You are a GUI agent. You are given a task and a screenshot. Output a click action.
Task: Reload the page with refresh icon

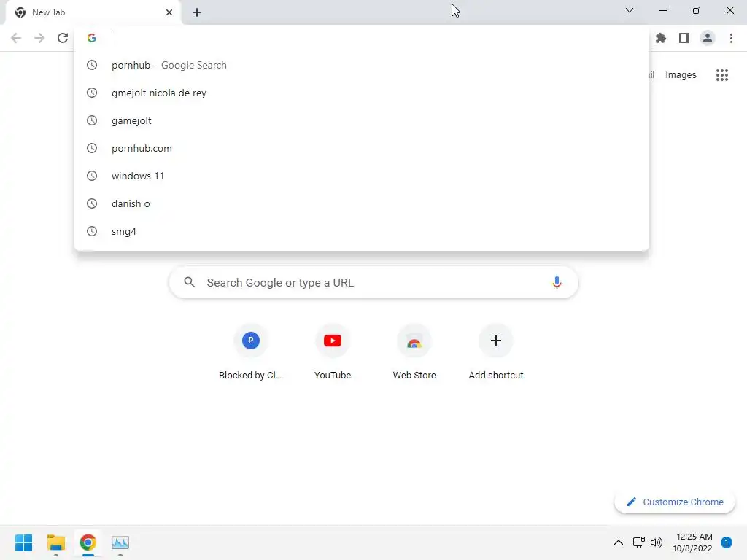[x=63, y=38]
